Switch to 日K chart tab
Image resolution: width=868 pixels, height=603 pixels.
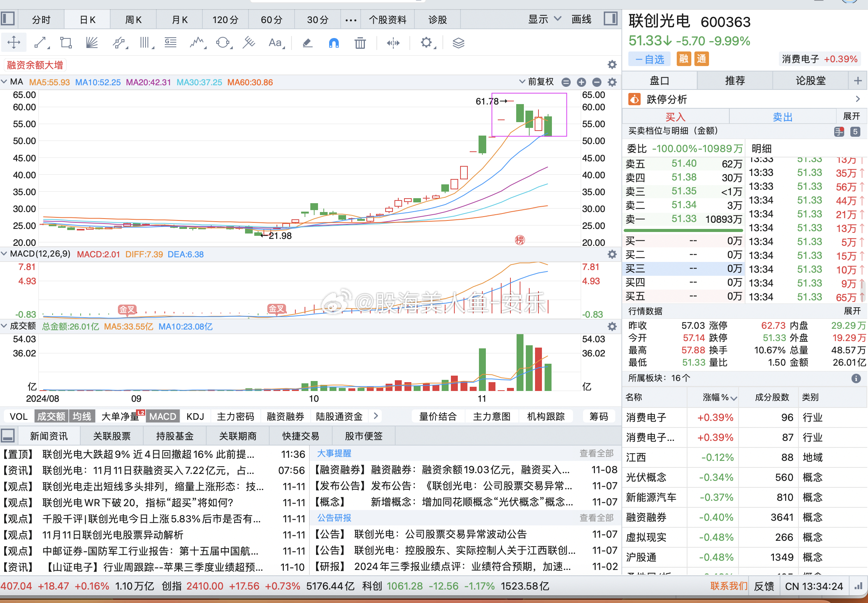(x=88, y=20)
